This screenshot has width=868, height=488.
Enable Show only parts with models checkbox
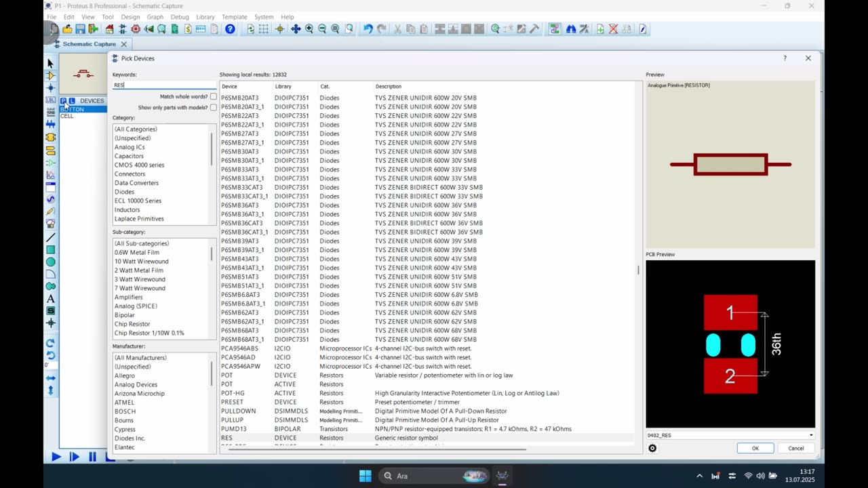click(214, 108)
